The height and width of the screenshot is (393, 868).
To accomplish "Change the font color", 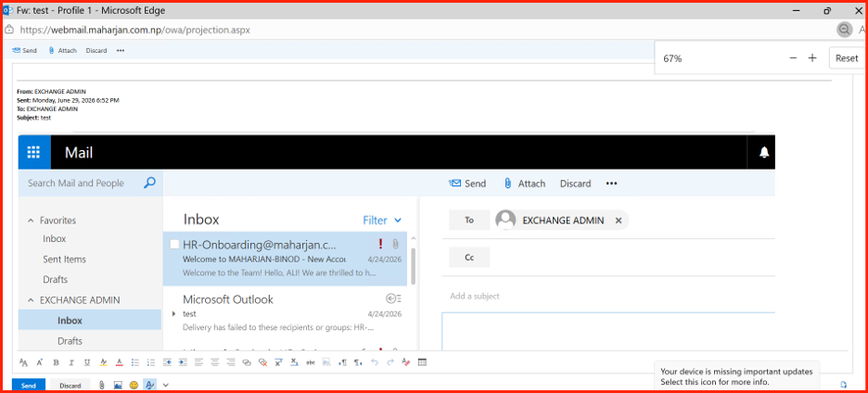I will 119,362.
